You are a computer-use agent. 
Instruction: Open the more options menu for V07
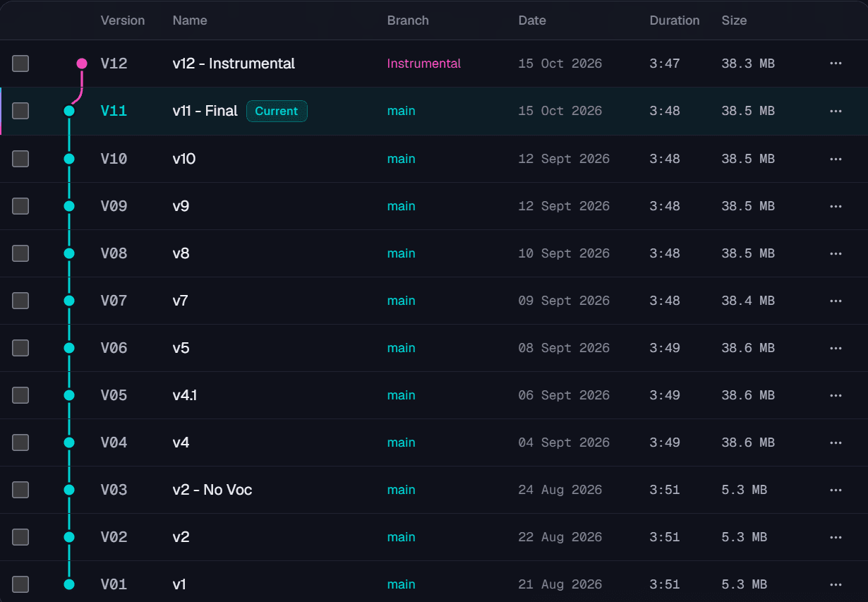(x=836, y=301)
